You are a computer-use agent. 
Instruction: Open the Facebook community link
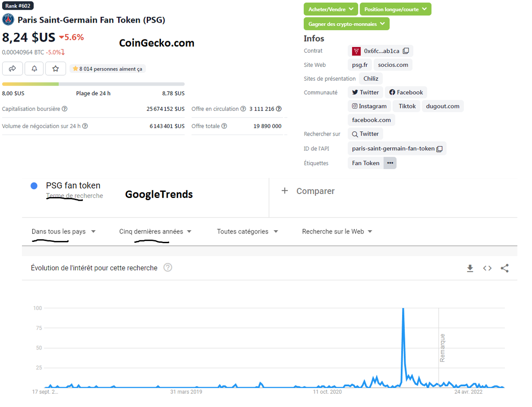[x=406, y=92]
